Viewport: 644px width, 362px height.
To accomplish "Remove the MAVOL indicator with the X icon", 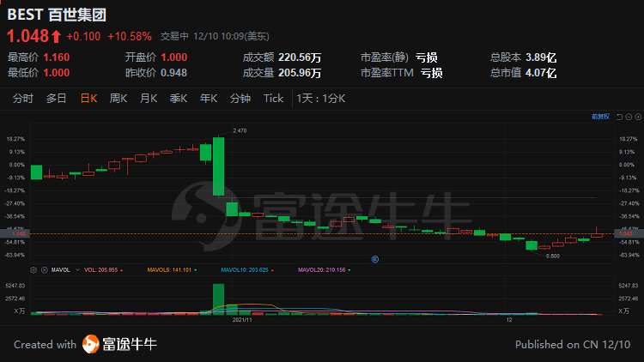I will (45, 270).
